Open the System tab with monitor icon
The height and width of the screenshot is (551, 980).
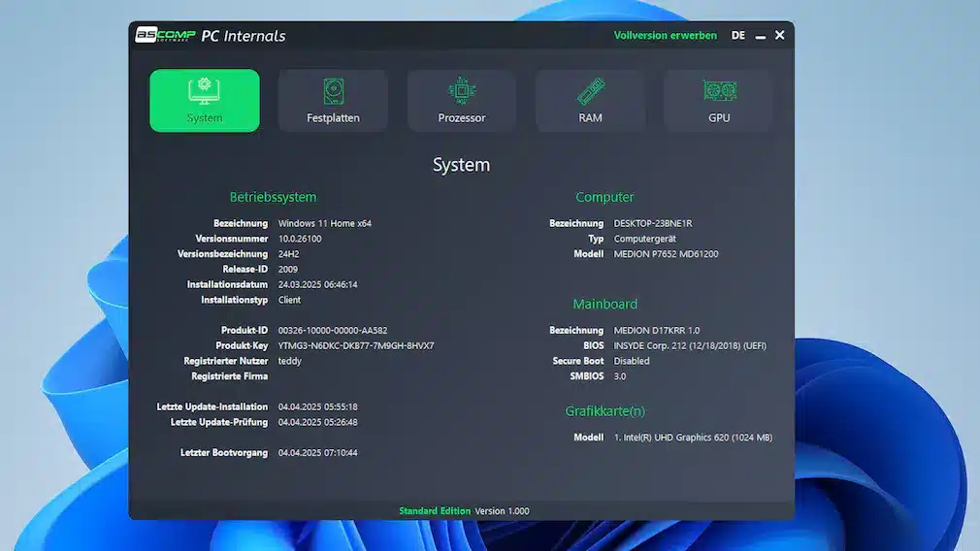pos(205,100)
